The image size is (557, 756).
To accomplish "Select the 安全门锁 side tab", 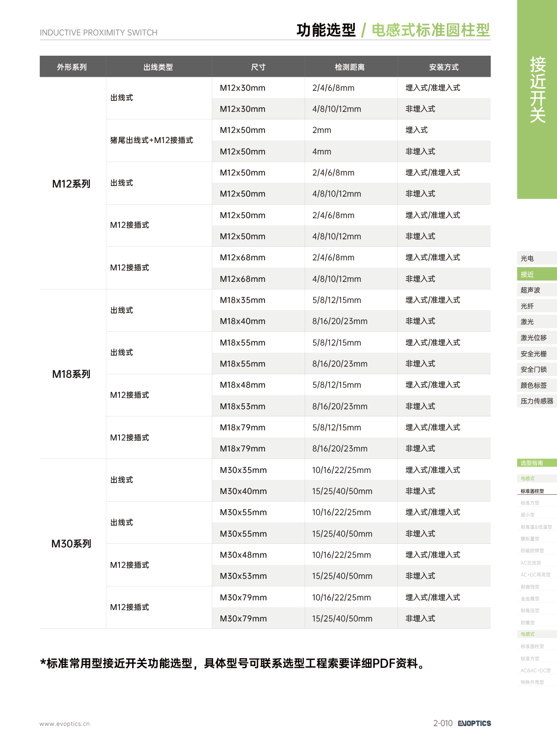I will (537, 369).
